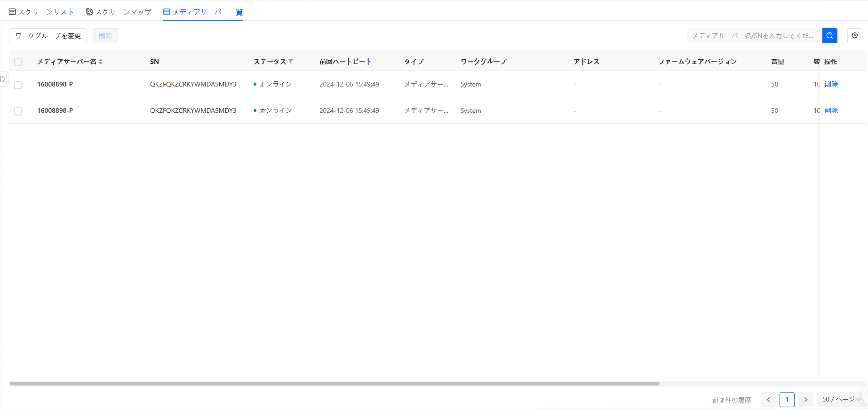This screenshot has height=409, width=868.
Task: Go to the next page arrow
Action: [805, 400]
